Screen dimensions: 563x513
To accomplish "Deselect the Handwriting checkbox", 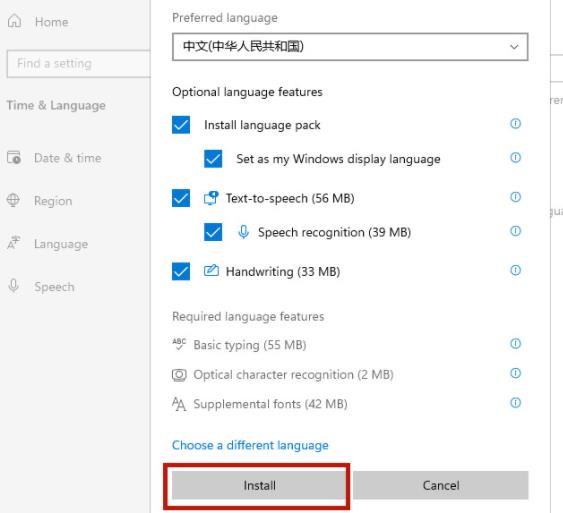I will 181,271.
